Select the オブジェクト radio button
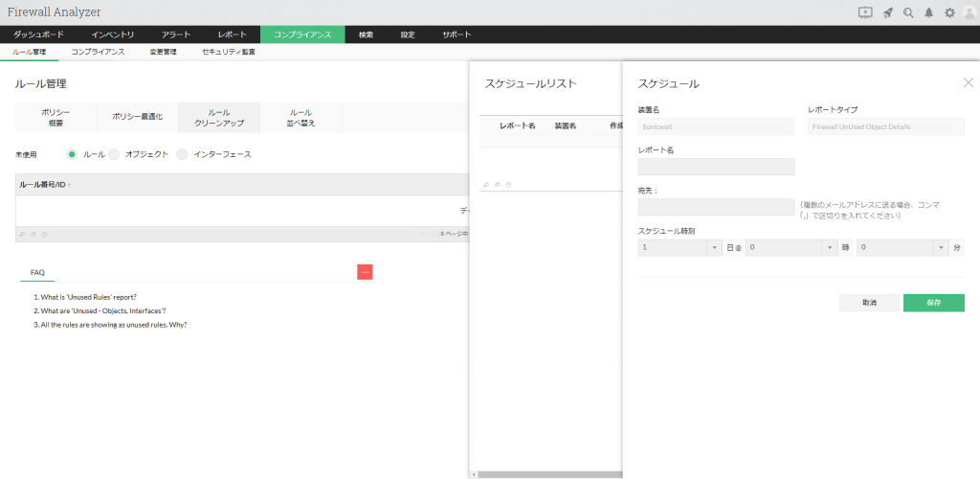 click(x=114, y=154)
